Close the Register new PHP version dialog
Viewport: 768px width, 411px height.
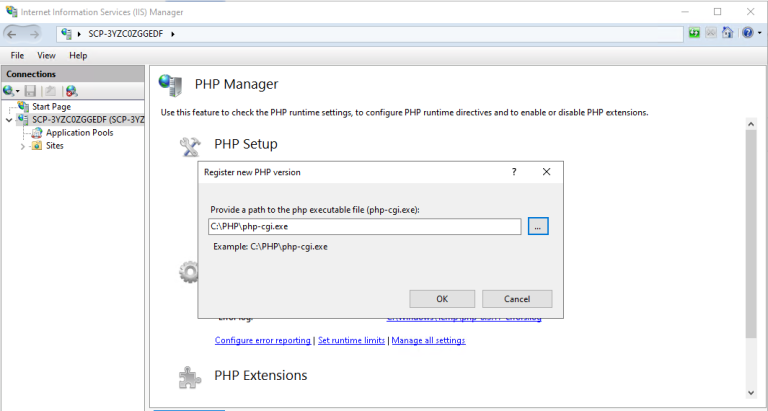coord(546,172)
